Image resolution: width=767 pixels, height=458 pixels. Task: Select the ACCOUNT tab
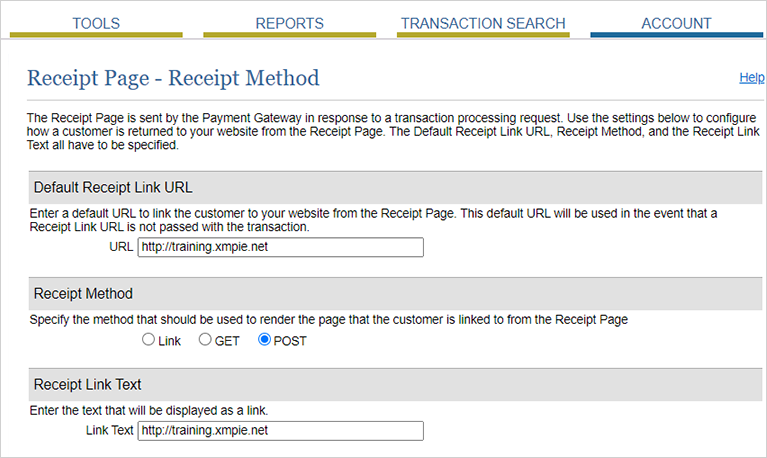[676, 23]
